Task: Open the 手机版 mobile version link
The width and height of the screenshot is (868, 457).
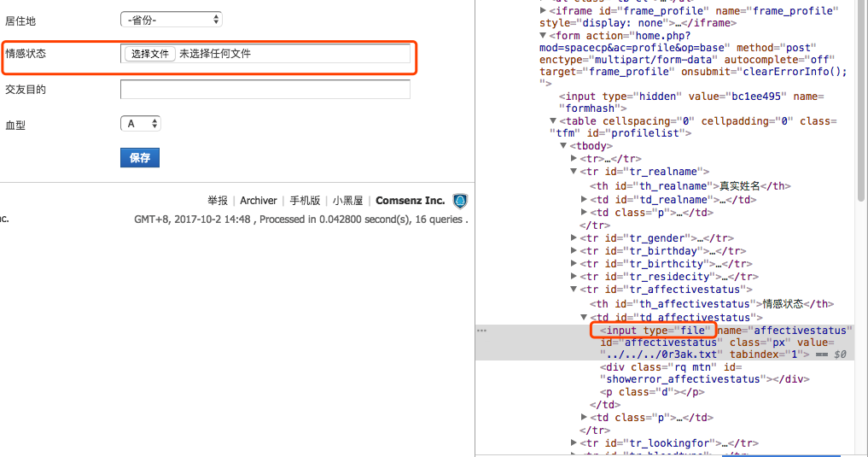Action: coord(305,201)
